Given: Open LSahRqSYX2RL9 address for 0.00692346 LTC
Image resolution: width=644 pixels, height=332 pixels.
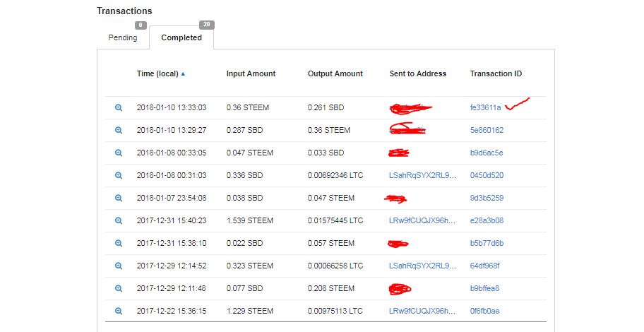Looking at the screenshot, I should click(x=423, y=175).
